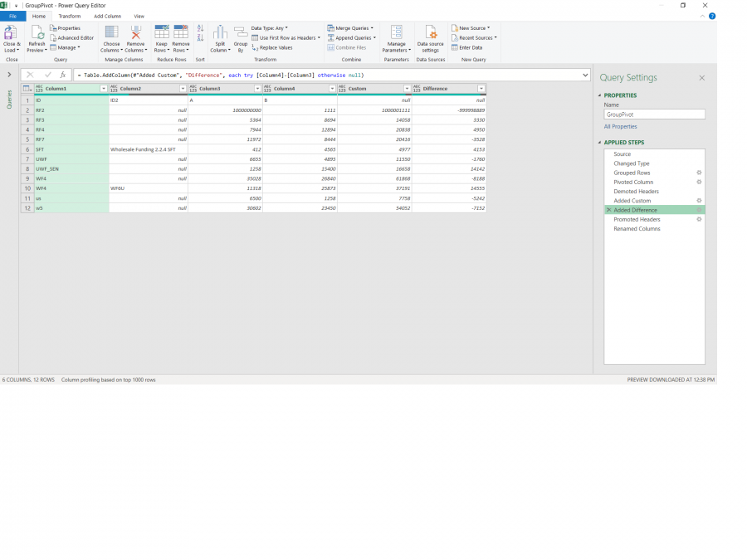
Task: Open Column3 filter dropdown
Action: pos(257,89)
